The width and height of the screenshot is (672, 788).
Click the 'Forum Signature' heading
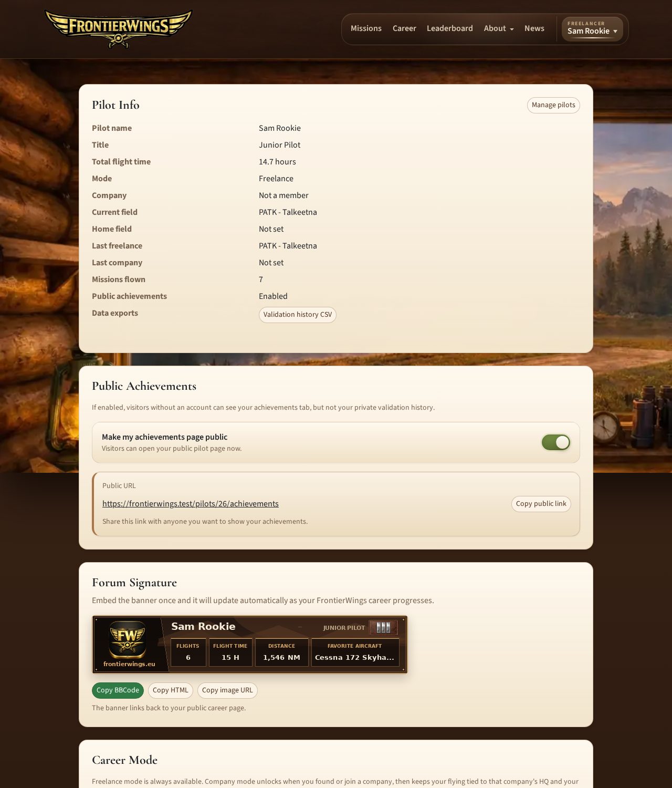134,583
